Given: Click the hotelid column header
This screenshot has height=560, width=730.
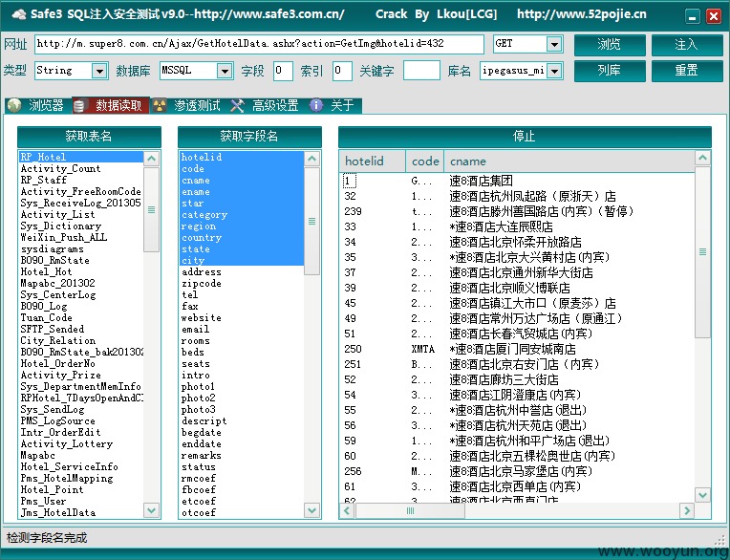Looking at the screenshot, I should (x=373, y=162).
